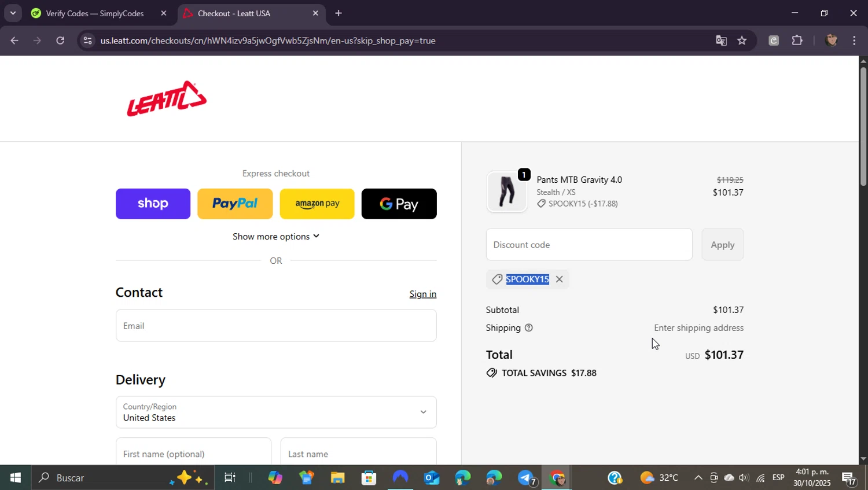Remove the SPOOKY15 discount code
Viewport: 868px width, 490px height.
(x=559, y=279)
